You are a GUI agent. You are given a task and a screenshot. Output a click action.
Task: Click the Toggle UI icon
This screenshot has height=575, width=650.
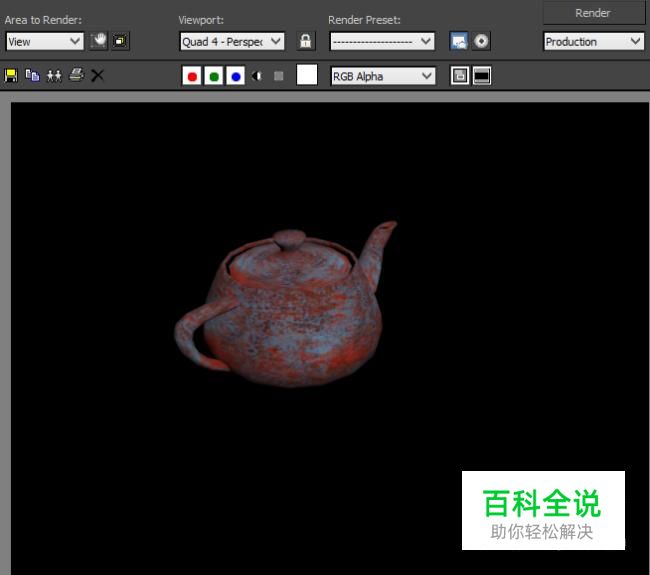[482, 76]
